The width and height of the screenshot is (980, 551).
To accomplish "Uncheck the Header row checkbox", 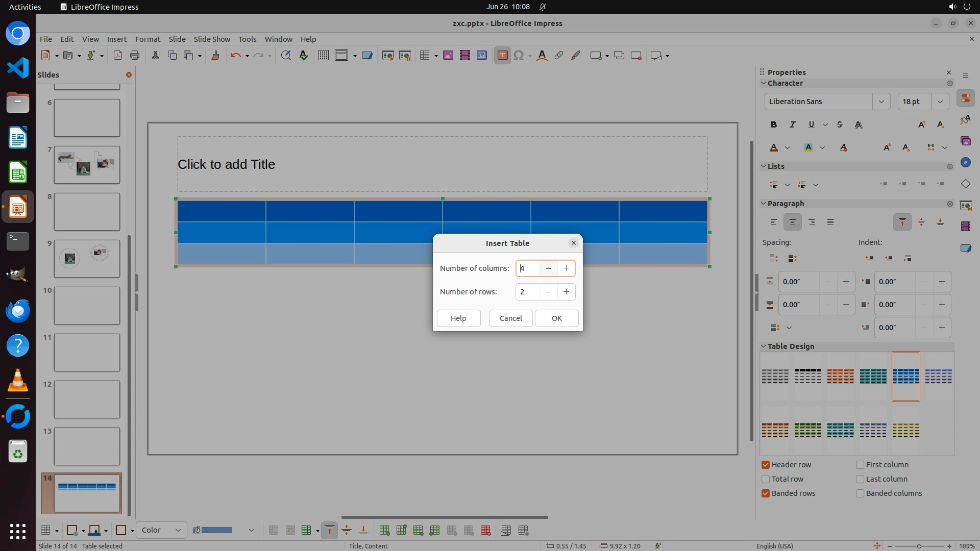I will click(x=766, y=465).
